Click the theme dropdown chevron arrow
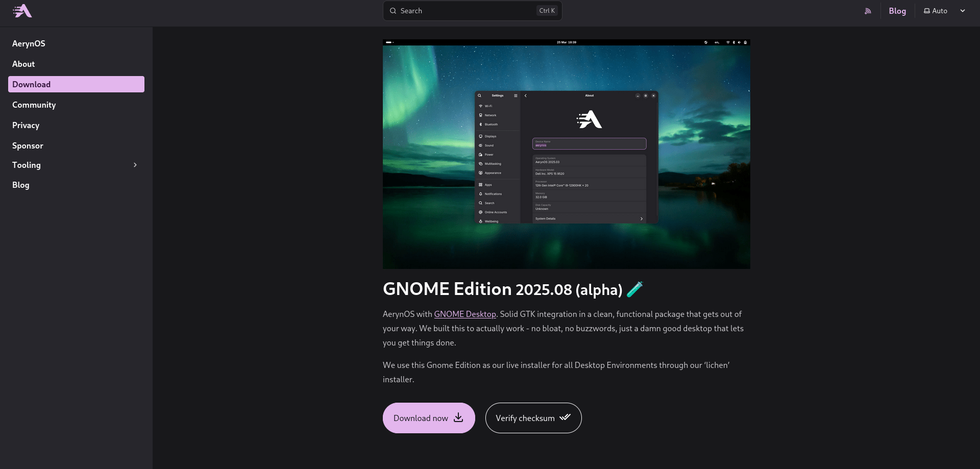The image size is (980, 469). (963, 11)
